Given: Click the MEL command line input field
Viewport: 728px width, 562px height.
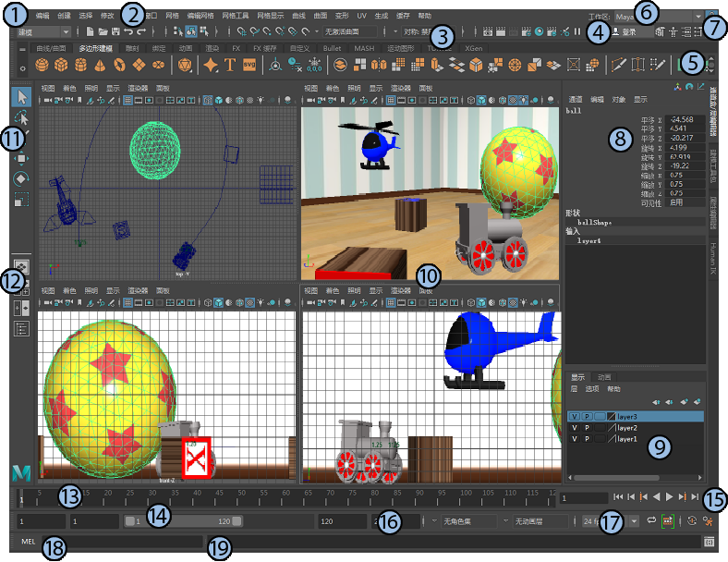Looking at the screenshot, I should 123,542.
